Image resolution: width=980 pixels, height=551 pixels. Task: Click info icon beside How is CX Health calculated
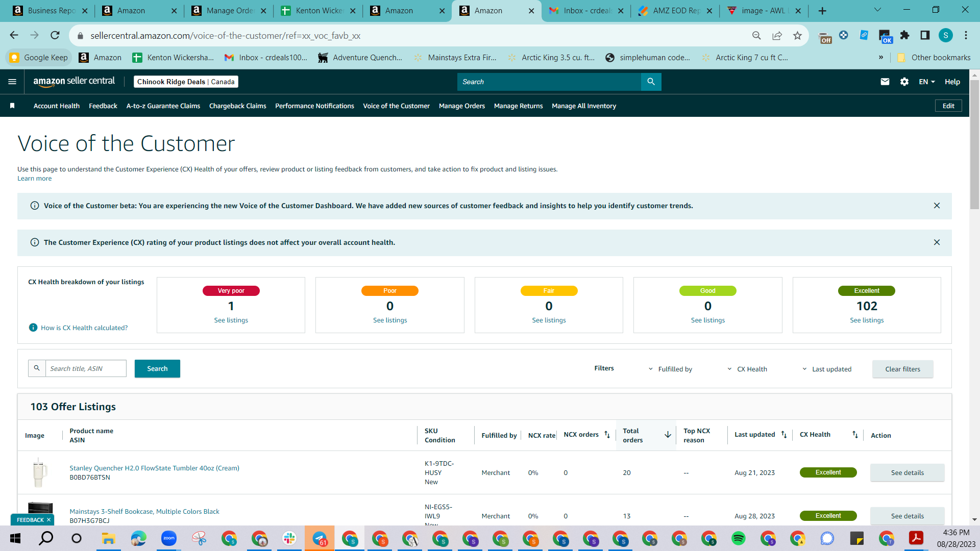pos(33,328)
